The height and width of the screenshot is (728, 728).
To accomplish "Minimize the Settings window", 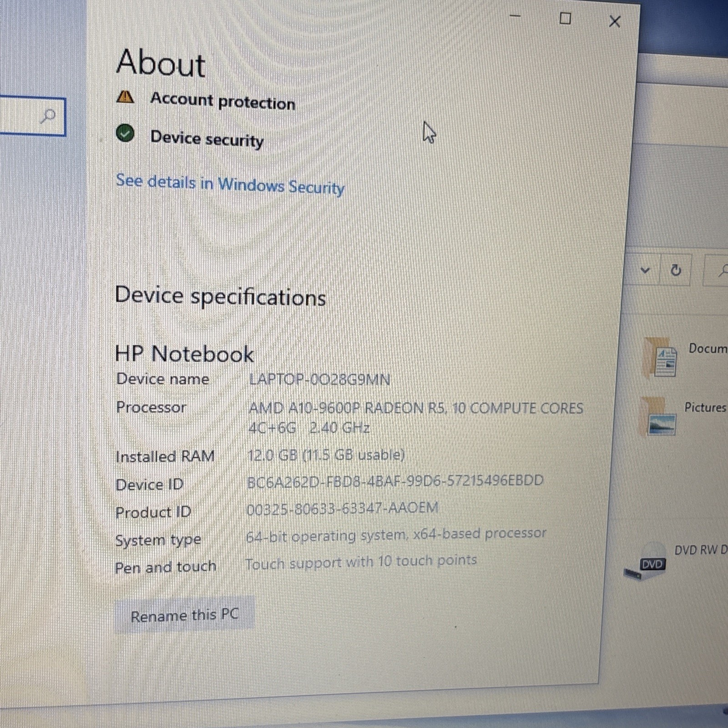I will tap(515, 16).
